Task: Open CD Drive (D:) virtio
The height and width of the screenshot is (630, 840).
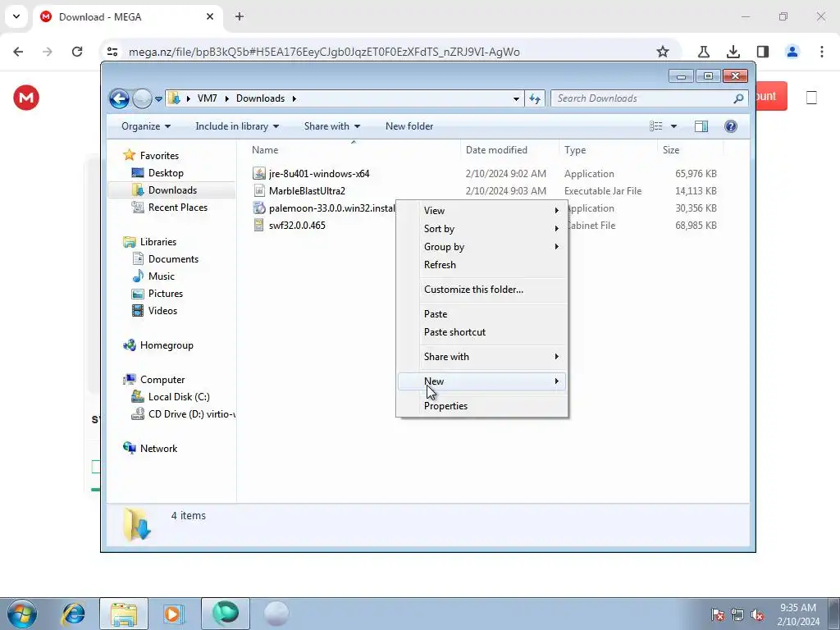Action: 191,414
